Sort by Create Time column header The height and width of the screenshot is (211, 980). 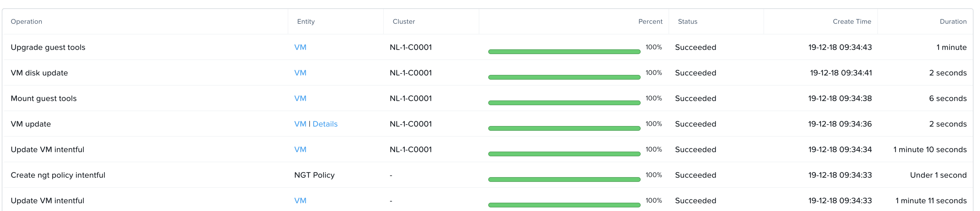coord(852,22)
